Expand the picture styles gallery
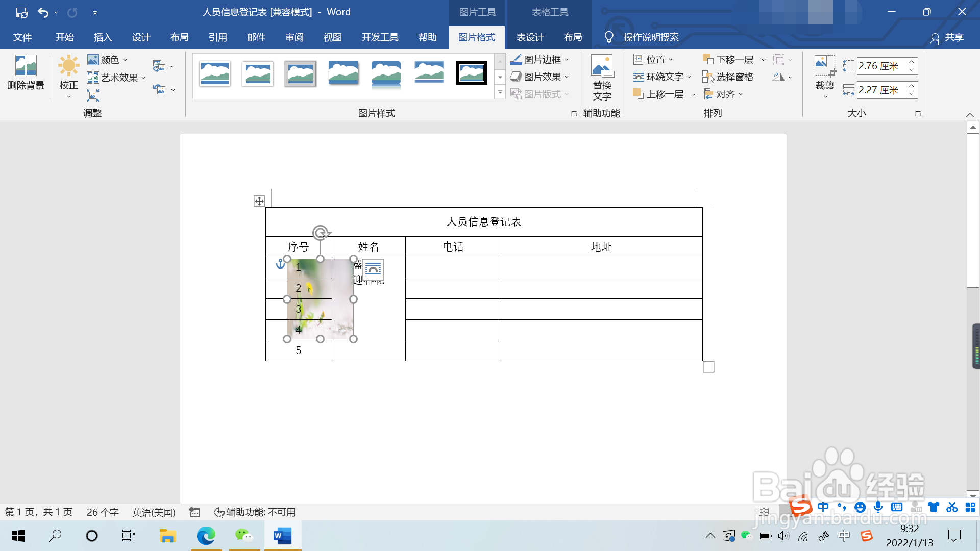The height and width of the screenshot is (551, 980). click(500, 93)
